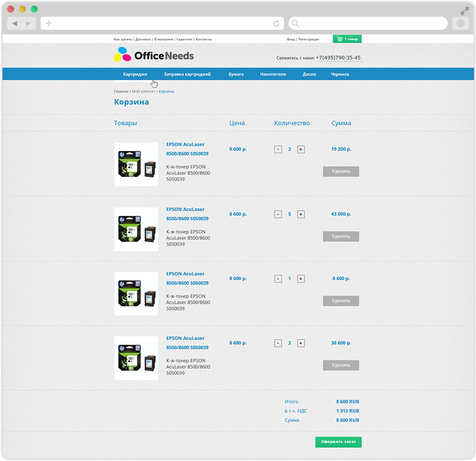Open new tab with plus icon

[49, 23]
